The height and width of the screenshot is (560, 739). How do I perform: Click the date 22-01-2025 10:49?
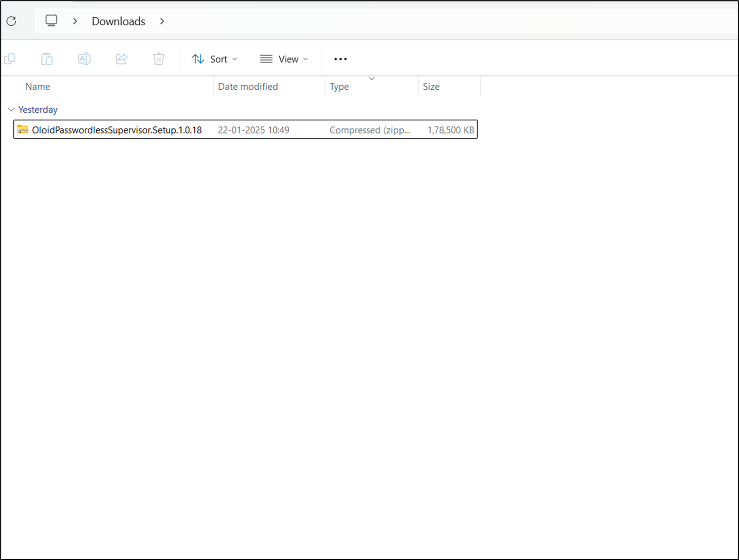pos(253,130)
